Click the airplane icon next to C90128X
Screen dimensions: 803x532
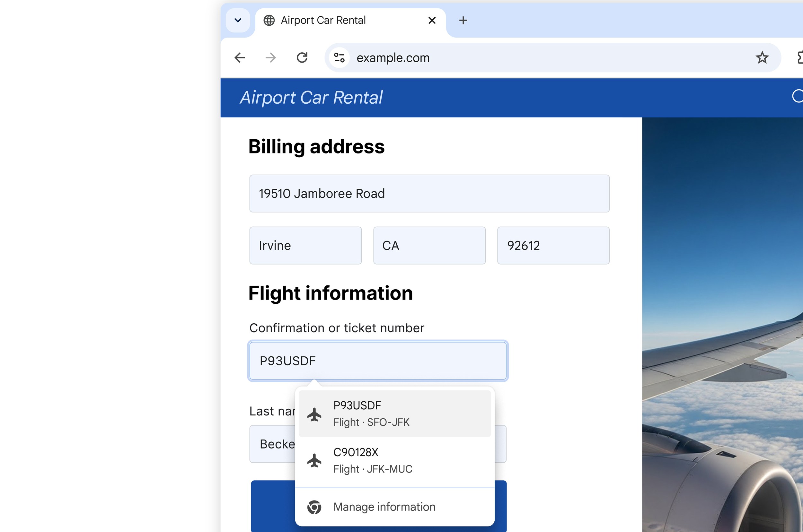[x=315, y=461]
